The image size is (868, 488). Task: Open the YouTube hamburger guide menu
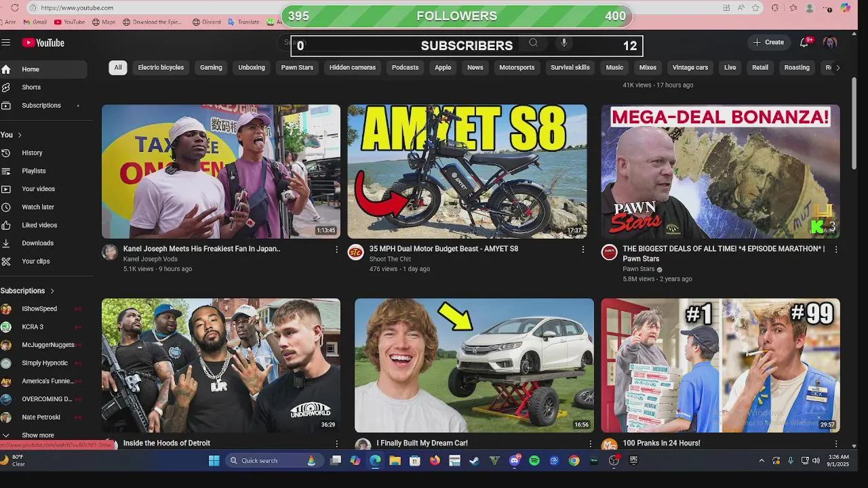(6, 42)
